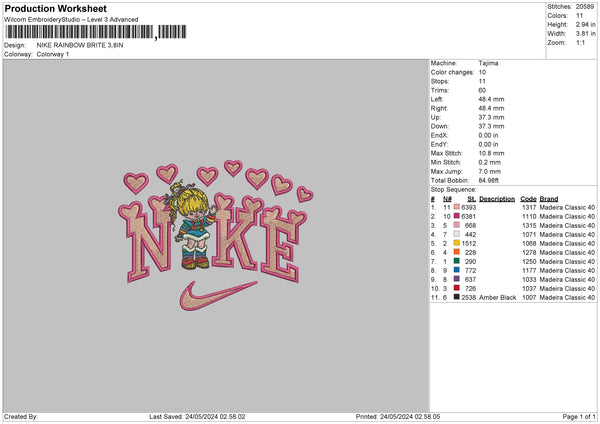Click the Machine value Tajima
This screenshot has height=424, width=600.
pos(488,63)
